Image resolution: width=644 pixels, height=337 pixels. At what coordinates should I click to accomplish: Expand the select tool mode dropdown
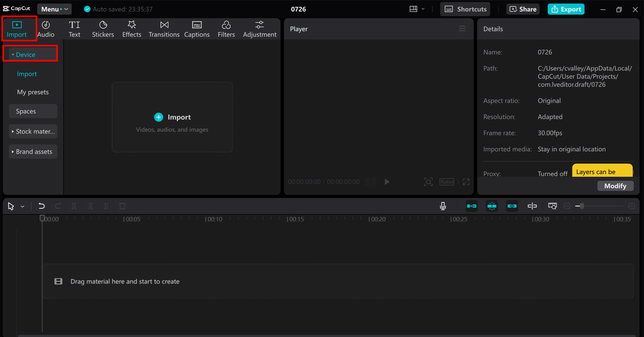coord(22,207)
